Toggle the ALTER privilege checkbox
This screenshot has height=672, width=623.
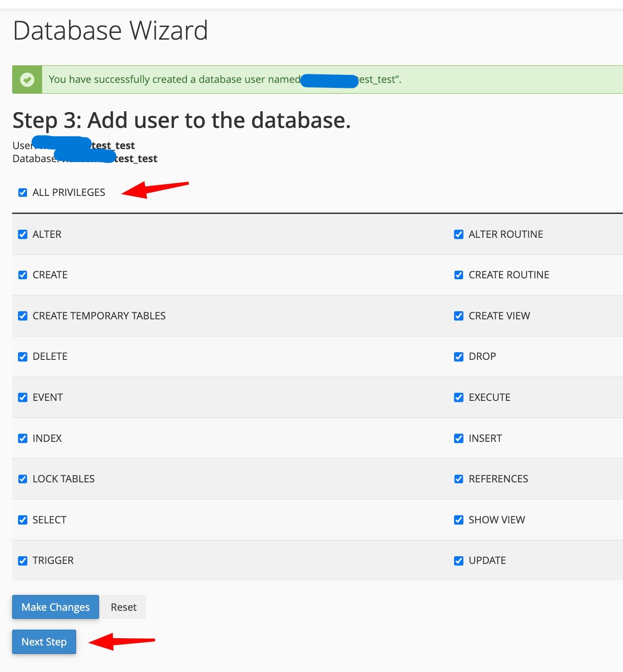click(x=23, y=235)
